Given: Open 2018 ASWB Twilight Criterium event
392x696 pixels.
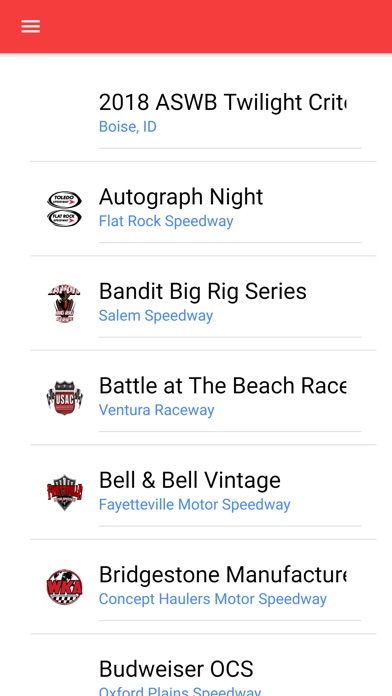Looking at the screenshot, I should pyautogui.click(x=222, y=103).
